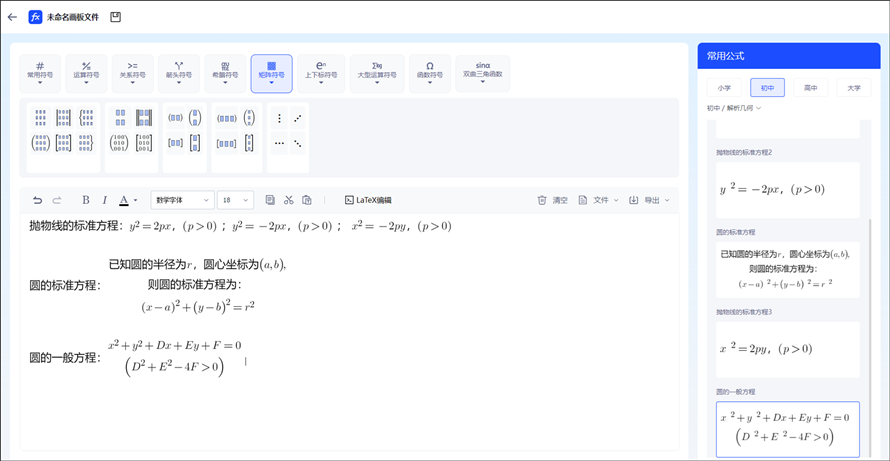Expand the 初中 / 解析几何 category selector
890x461 pixels.
click(733, 108)
